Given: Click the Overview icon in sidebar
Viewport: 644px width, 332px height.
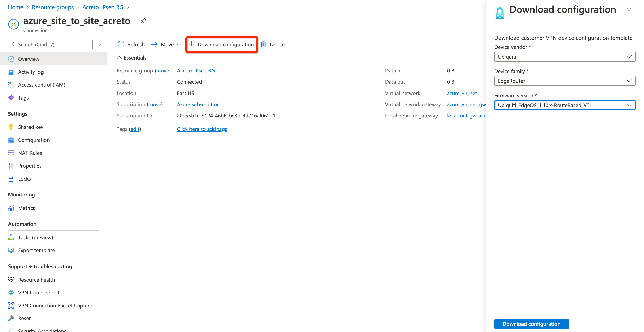Looking at the screenshot, I should click(11, 59).
